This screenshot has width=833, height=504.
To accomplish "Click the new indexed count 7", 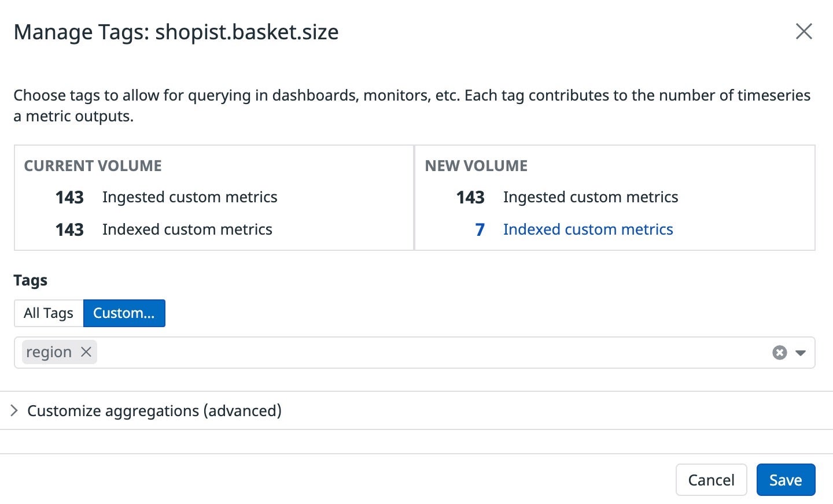I will 480,229.
